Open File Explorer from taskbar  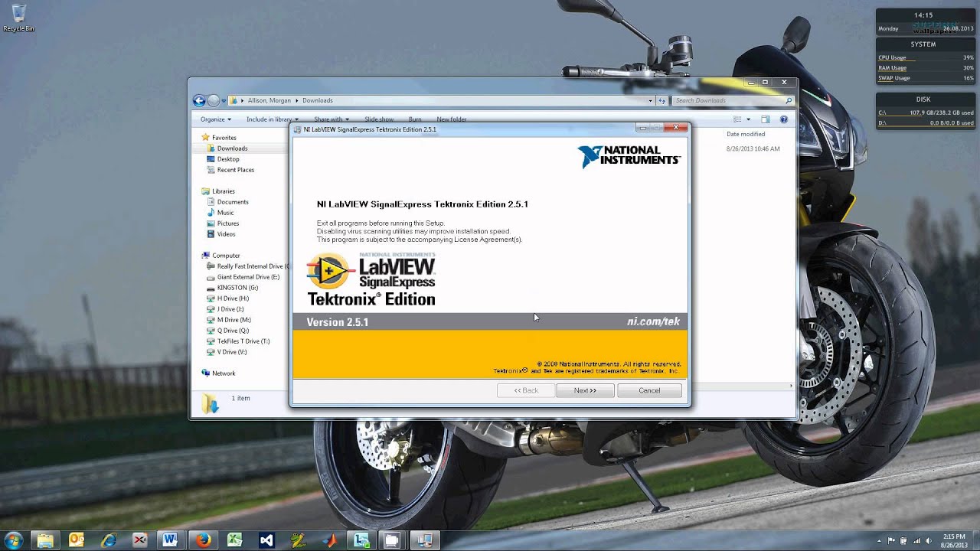point(45,540)
